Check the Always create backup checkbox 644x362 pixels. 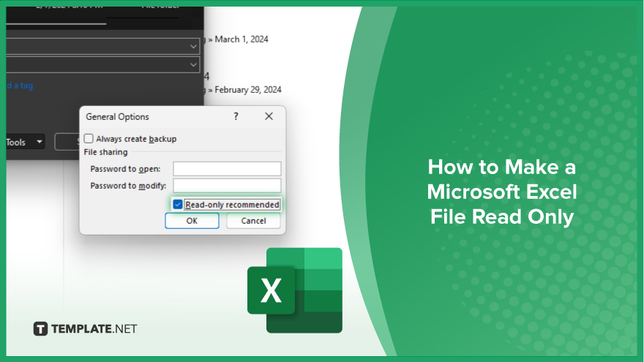[89, 139]
